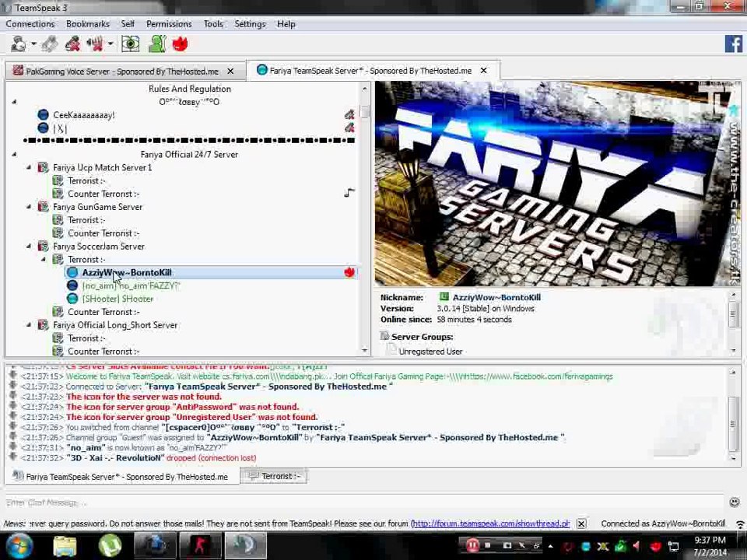Open the Permissions menu

point(169,24)
